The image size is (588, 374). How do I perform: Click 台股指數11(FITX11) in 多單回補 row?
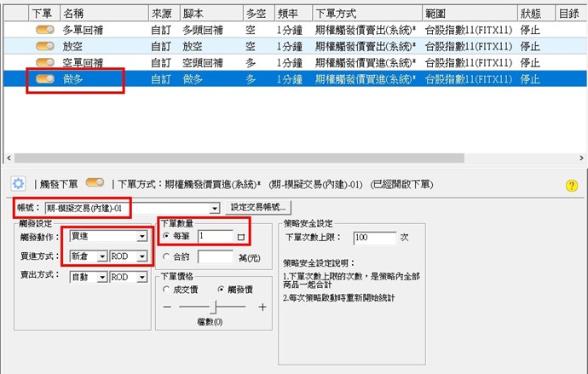click(469, 30)
